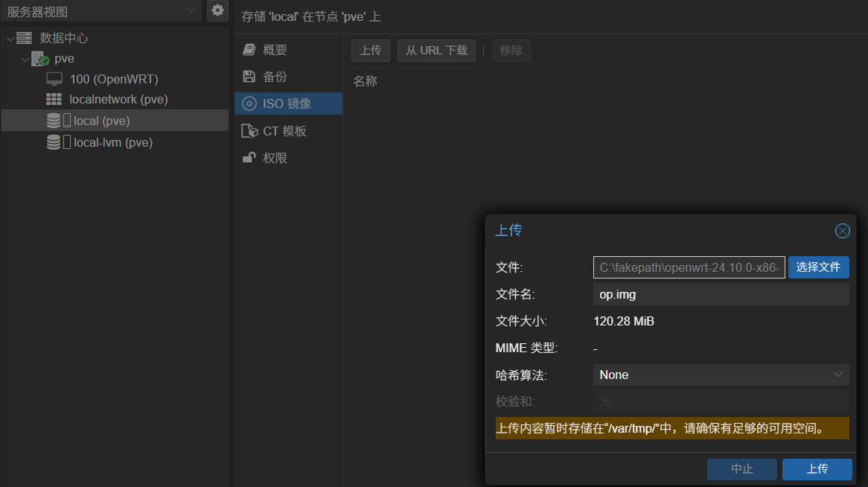Open the 100 (OpenWRT) virtual machine
This screenshot has height=487, width=868.
[x=113, y=79]
